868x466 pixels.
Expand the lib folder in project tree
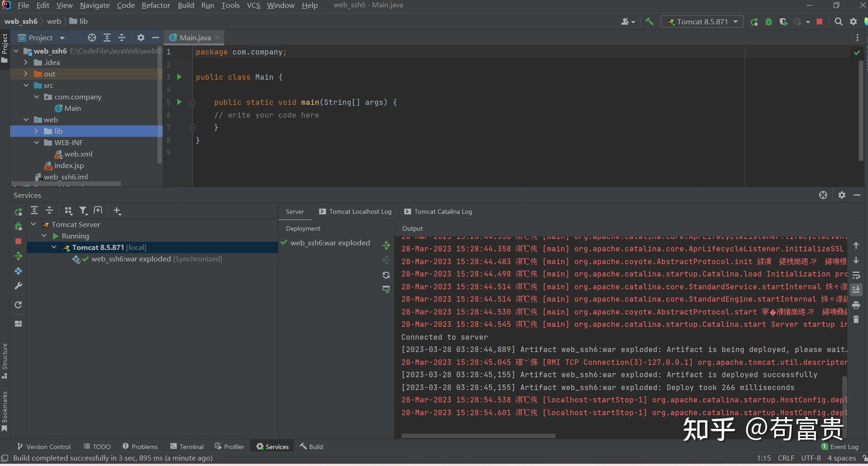point(36,131)
